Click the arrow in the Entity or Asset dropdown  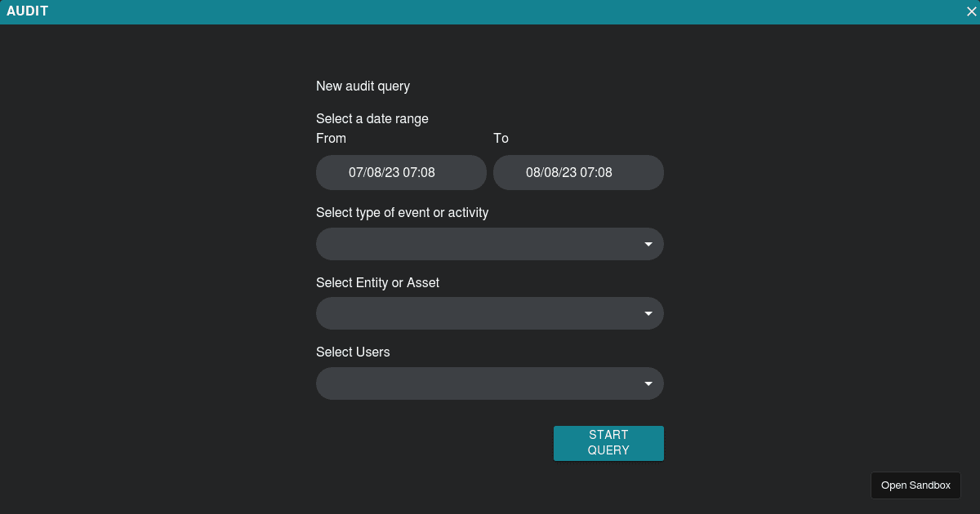point(648,313)
